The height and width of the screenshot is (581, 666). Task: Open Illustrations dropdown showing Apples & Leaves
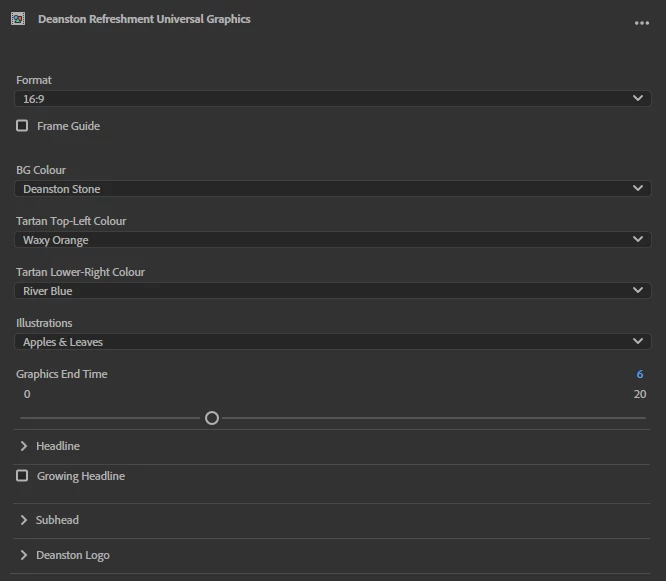pos(333,341)
